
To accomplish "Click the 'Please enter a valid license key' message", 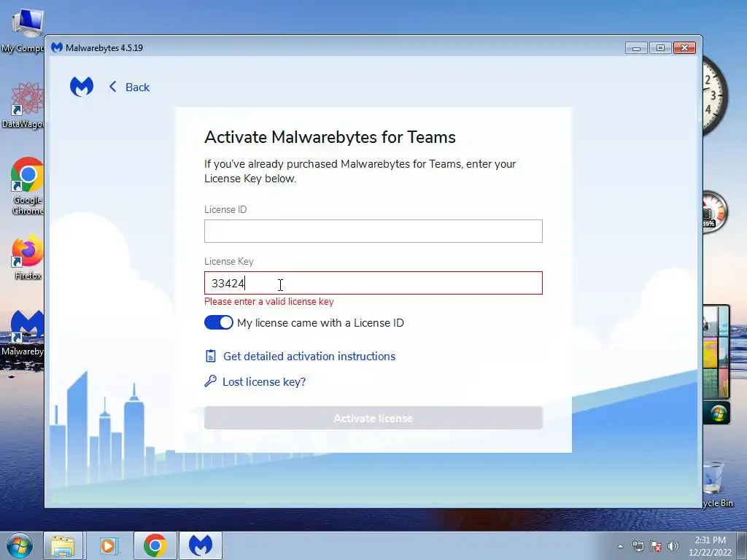I will coord(269,301).
